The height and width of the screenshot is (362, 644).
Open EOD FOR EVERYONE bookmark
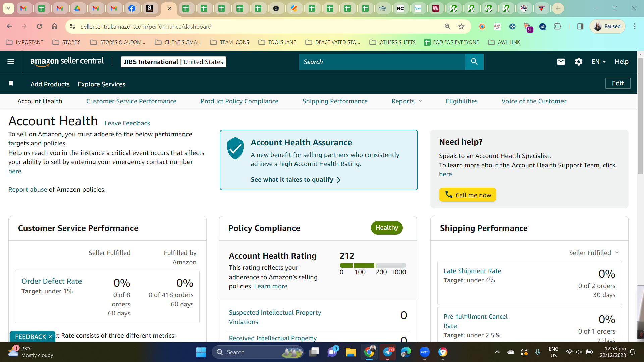pos(451,42)
